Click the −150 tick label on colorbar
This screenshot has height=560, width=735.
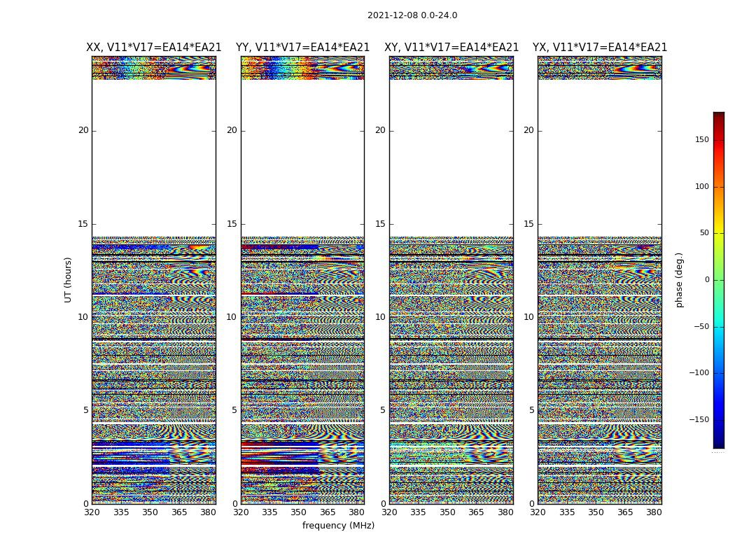[x=697, y=420]
